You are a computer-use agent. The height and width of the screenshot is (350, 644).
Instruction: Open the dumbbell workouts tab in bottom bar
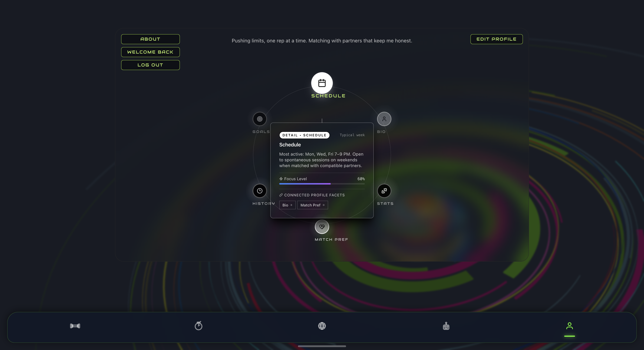(x=75, y=326)
